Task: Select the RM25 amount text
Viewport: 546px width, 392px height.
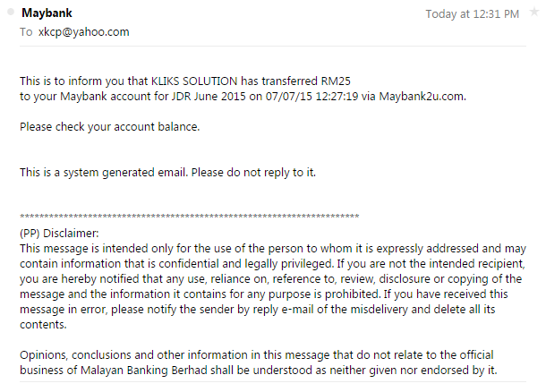Action: pos(336,81)
